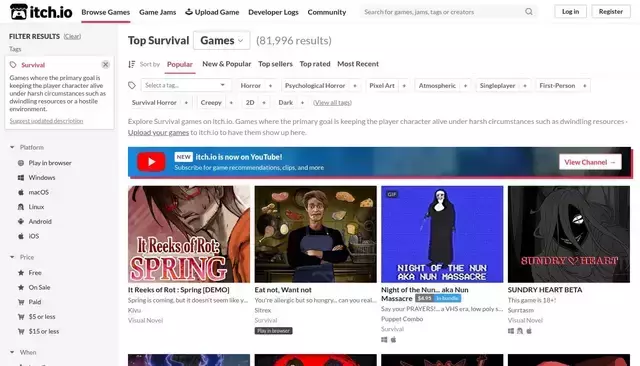Open It Reeks of Rot: Spring thumbnail
640x366 pixels.
(189, 234)
